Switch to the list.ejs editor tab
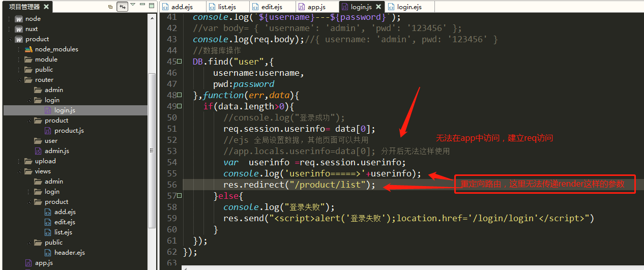The image size is (644, 270). [x=228, y=7]
